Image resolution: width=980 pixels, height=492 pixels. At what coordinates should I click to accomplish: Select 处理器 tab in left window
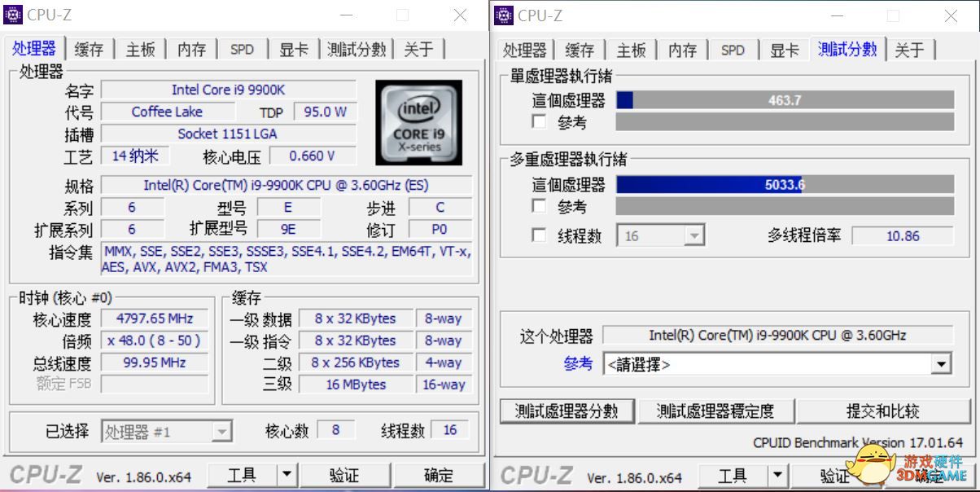coord(34,48)
